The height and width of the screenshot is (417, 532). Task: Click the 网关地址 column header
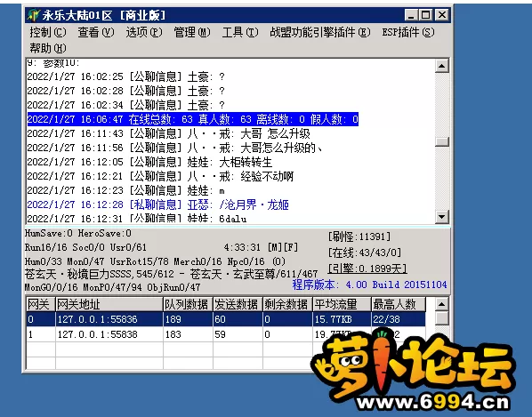point(109,304)
